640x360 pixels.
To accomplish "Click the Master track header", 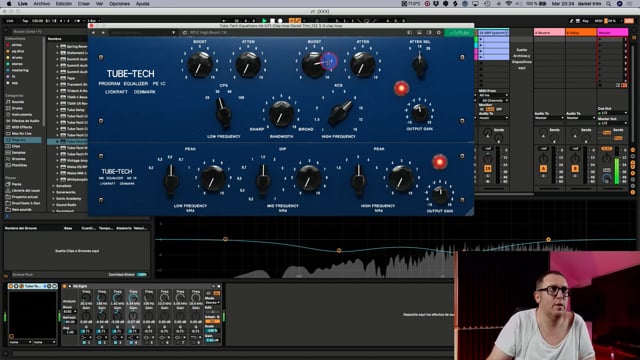I will point(612,32).
